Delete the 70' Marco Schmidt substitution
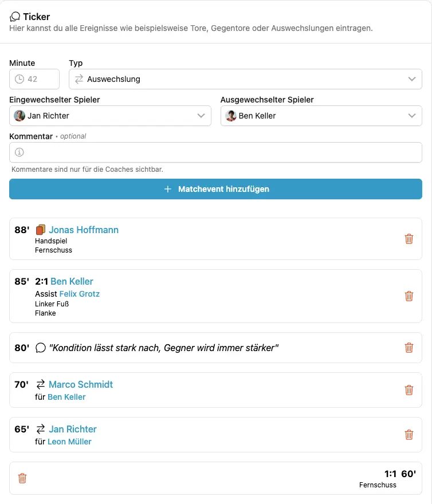Image resolution: width=432 pixels, height=504 pixels. (409, 390)
